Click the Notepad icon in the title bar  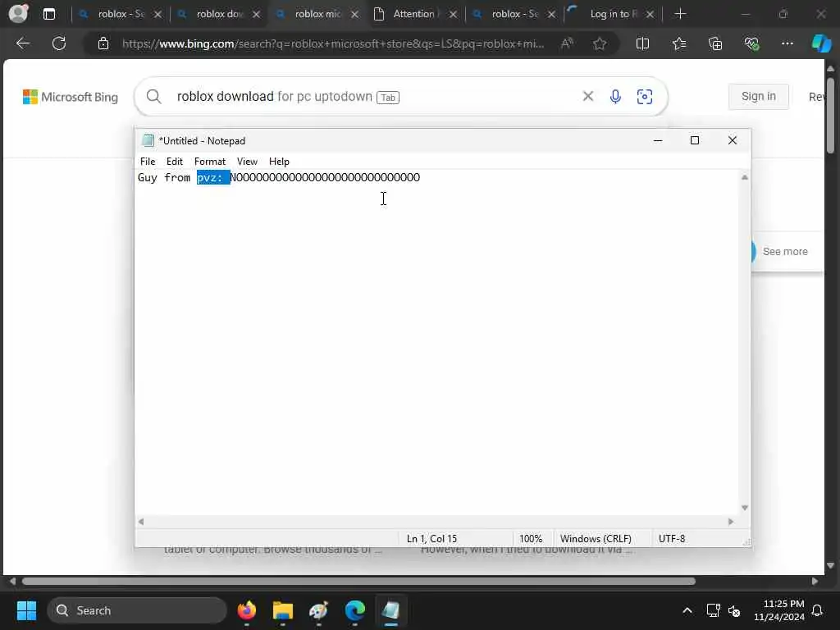click(148, 140)
